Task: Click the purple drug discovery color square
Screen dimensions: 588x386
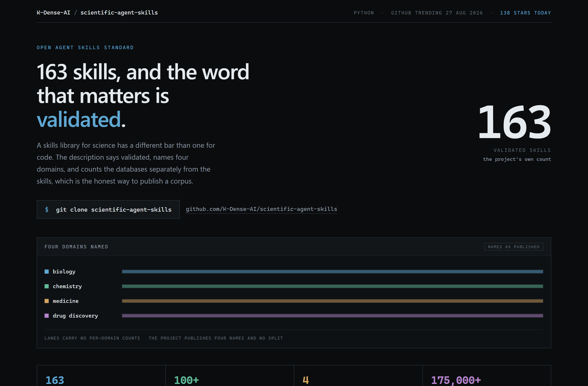Action: coord(46,315)
